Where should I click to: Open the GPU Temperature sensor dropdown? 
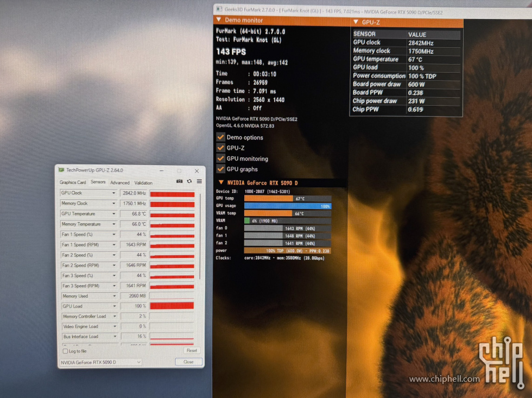tap(113, 214)
